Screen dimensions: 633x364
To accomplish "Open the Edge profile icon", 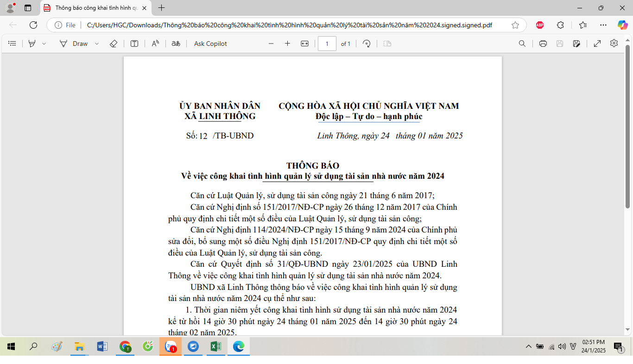I will tap(11, 8).
